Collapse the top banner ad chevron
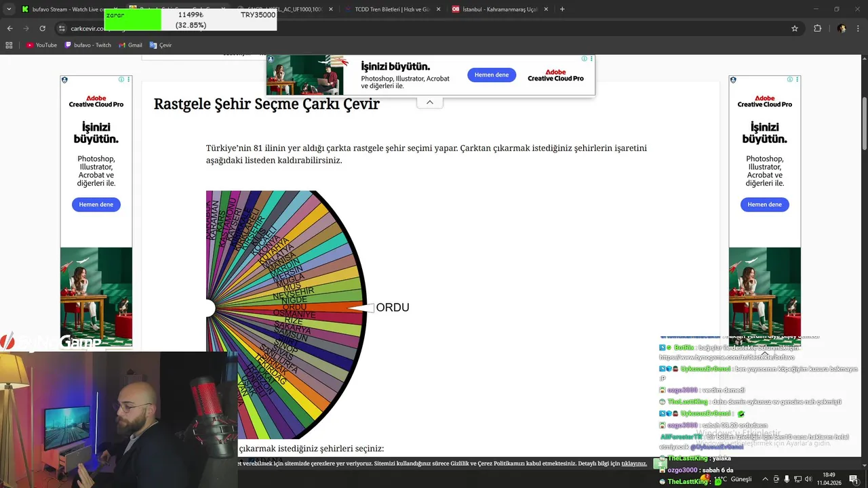Screen dimensions: 868x488 (x=430, y=102)
